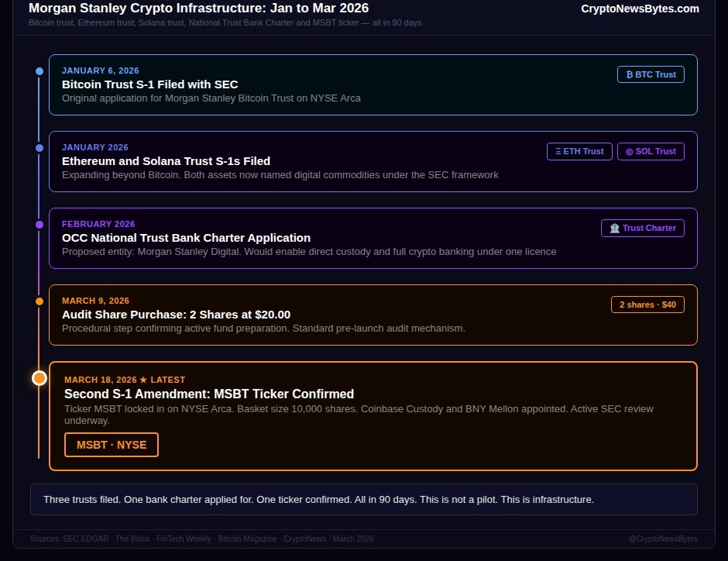Select the Ethereum Ξ icon on the ETH Trust badge
The height and width of the screenshot is (561, 728).
click(558, 151)
